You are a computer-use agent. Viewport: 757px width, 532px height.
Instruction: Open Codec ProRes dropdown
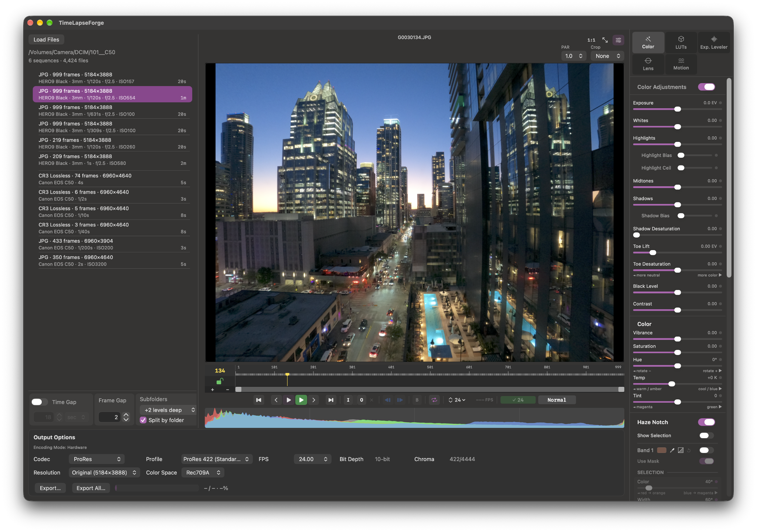coord(96,459)
